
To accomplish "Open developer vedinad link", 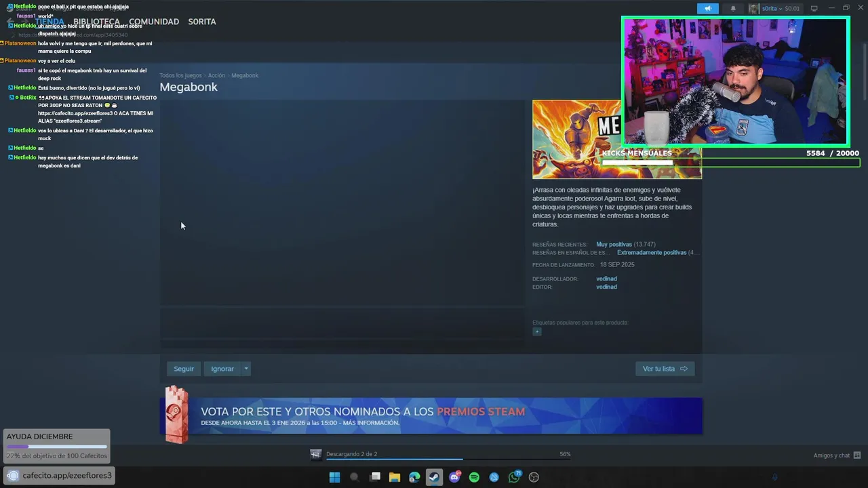I will 606,279.
